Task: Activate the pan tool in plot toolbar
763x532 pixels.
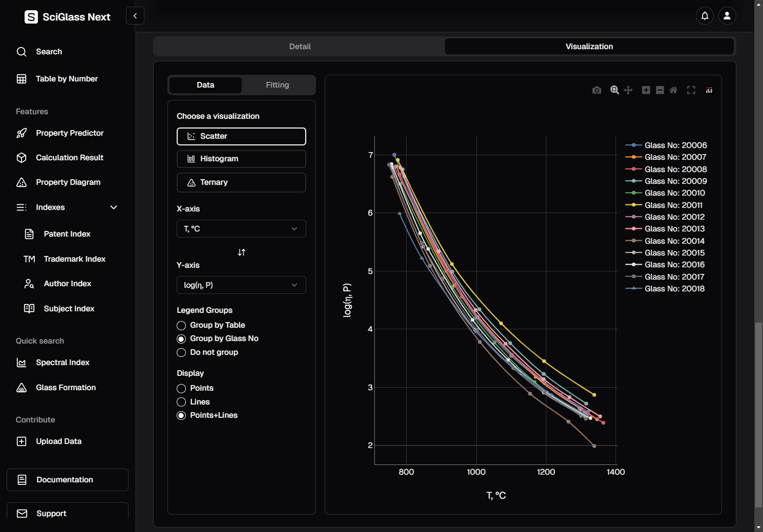Action: [x=628, y=90]
